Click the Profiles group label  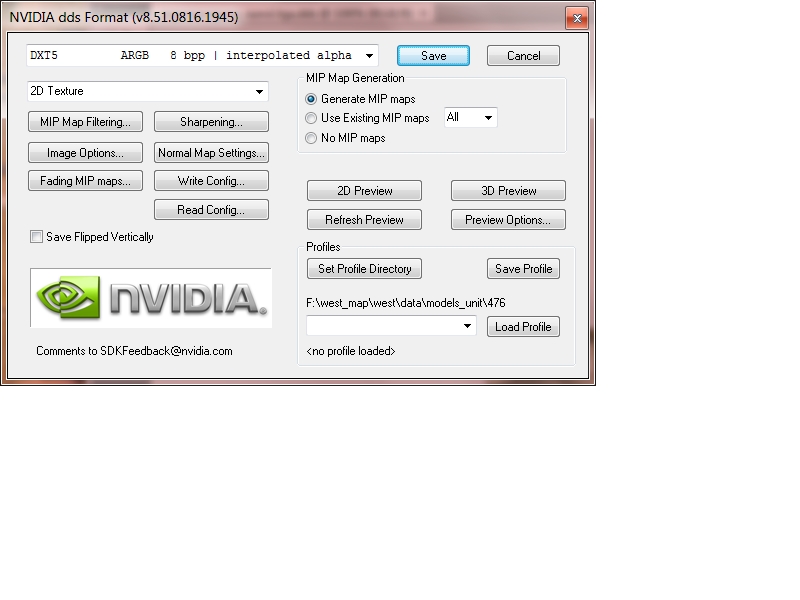[x=323, y=247]
